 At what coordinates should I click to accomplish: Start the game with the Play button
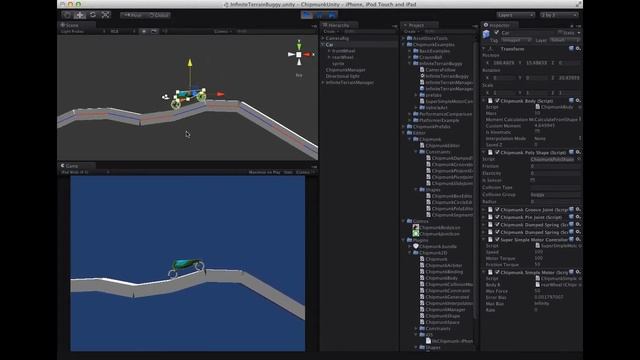307,15
